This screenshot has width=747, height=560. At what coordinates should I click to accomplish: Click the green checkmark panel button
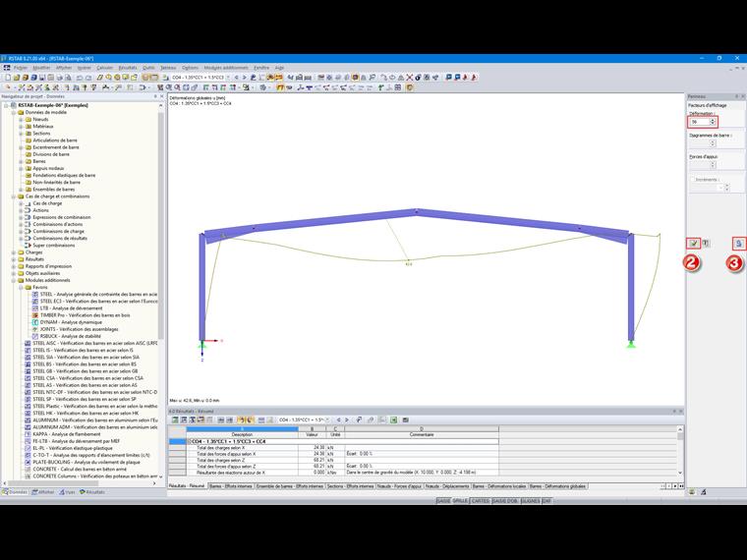[694, 244]
